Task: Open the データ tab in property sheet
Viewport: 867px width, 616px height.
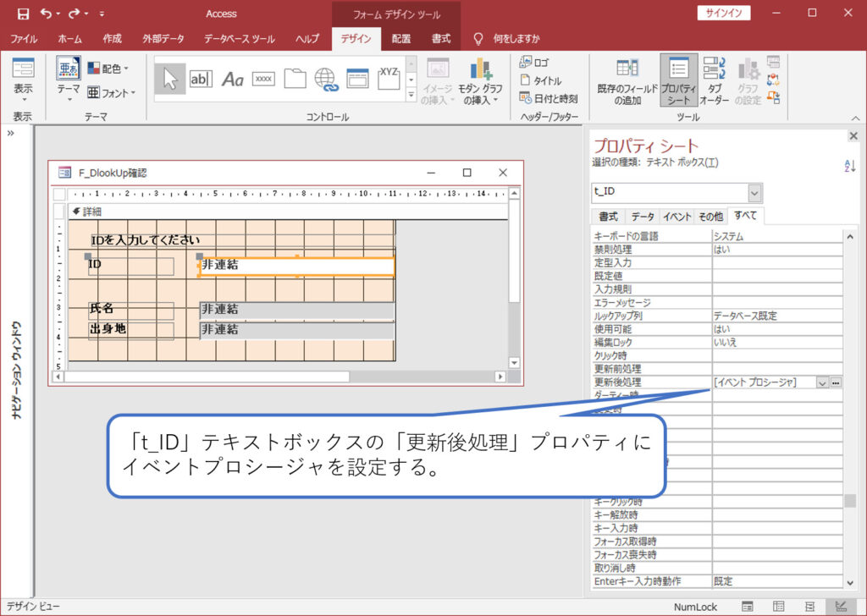Action: (643, 217)
